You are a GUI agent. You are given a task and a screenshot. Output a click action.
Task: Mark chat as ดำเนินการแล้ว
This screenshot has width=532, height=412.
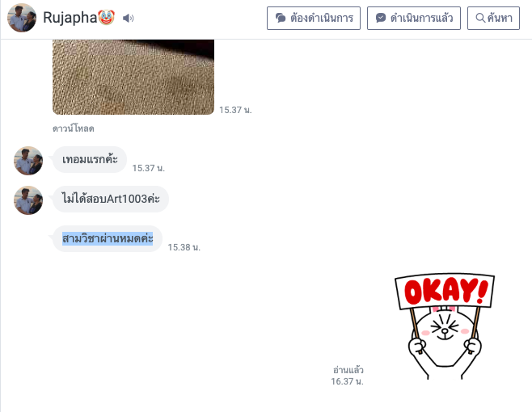(414, 18)
